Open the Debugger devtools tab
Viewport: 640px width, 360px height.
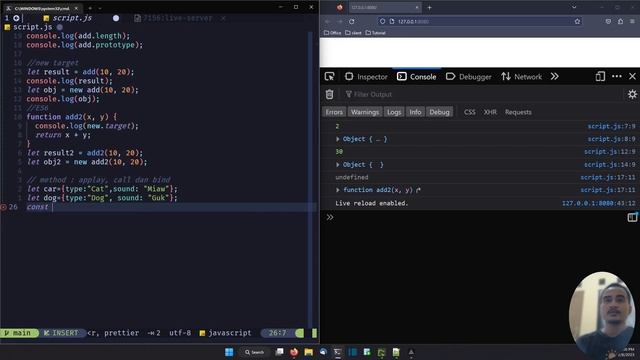469,77
